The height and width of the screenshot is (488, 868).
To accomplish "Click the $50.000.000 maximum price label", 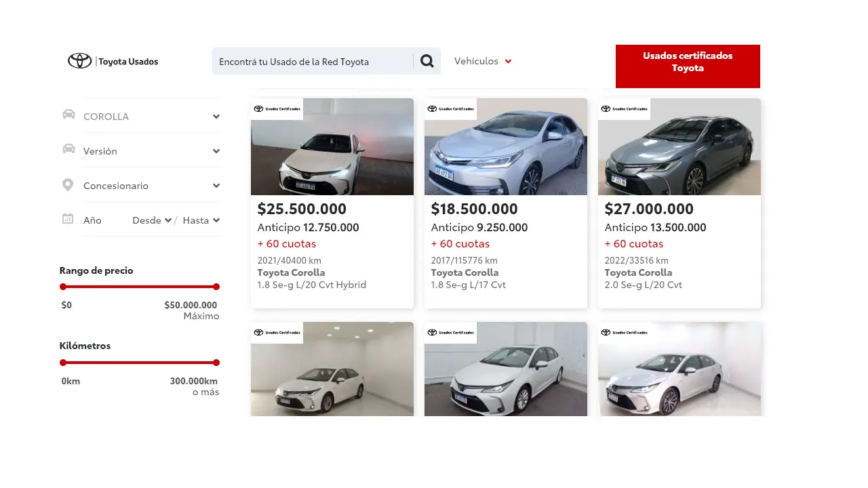I will tap(191, 305).
